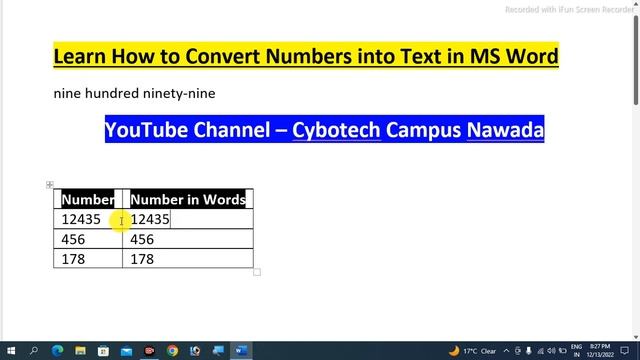
Task: Open the clock showing 8:27 PM
Action: click(600, 351)
